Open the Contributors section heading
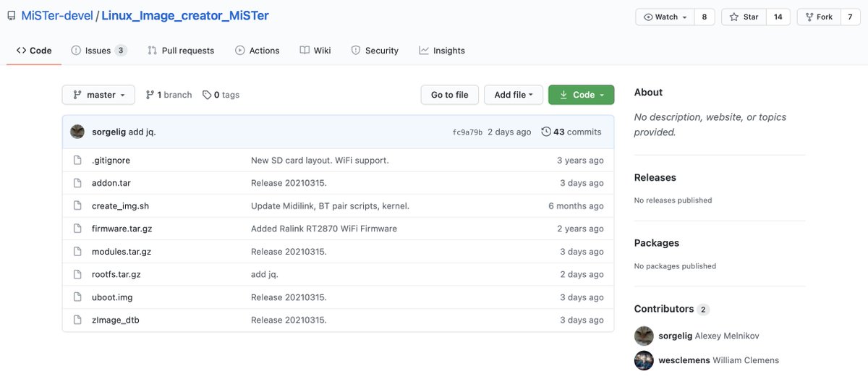This screenshot has height=387, width=868. click(664, 309)
